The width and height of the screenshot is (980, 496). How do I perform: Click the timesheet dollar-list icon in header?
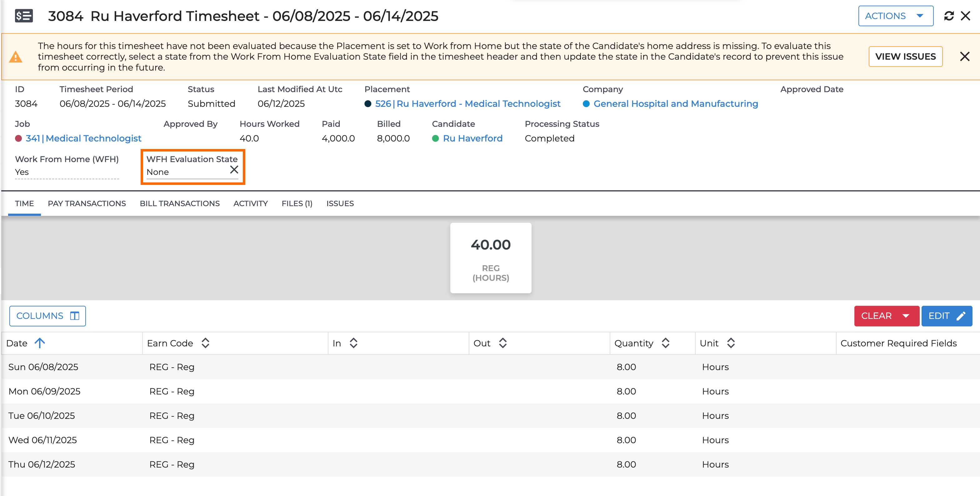click(23, 16)
